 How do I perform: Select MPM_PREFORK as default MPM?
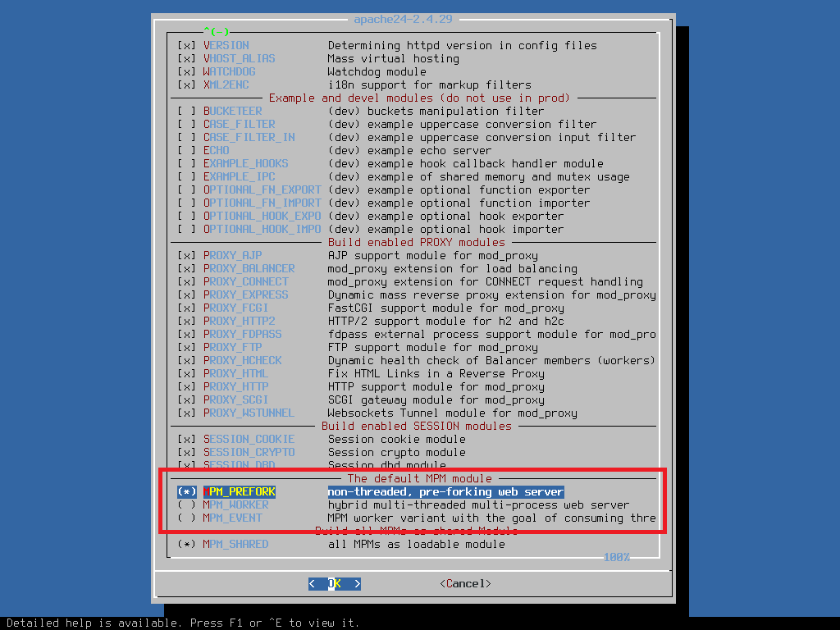click(187, 492)
